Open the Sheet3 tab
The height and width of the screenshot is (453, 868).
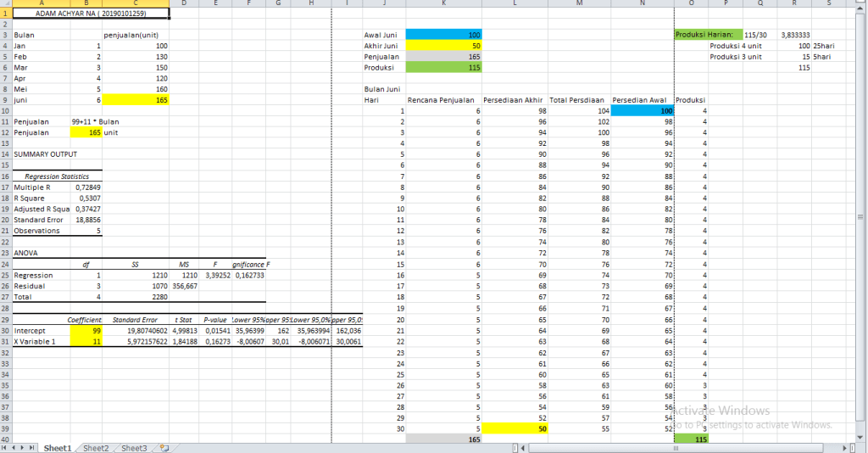click(133, 447)
